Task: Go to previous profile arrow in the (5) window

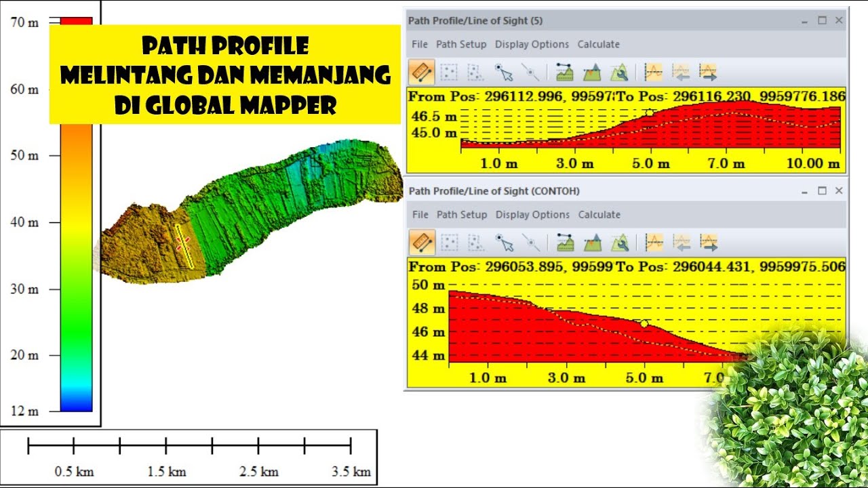Action: [x=681, y=73]
